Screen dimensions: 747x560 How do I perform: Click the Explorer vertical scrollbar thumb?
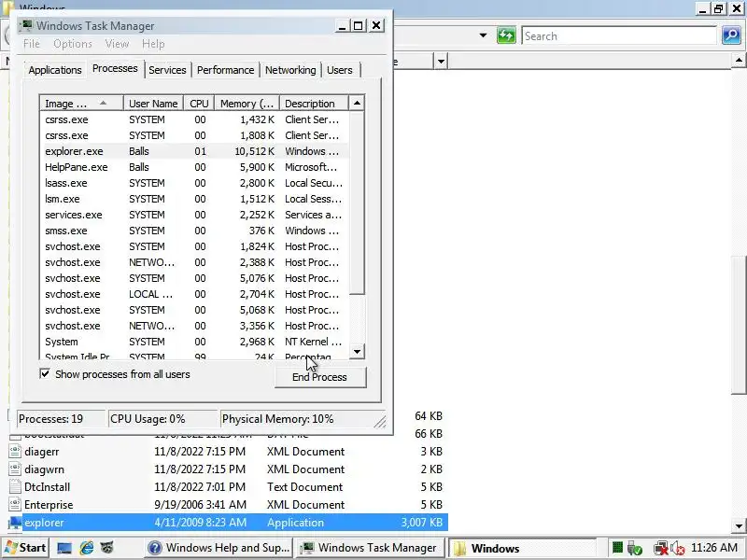click(x=739, y=325)
